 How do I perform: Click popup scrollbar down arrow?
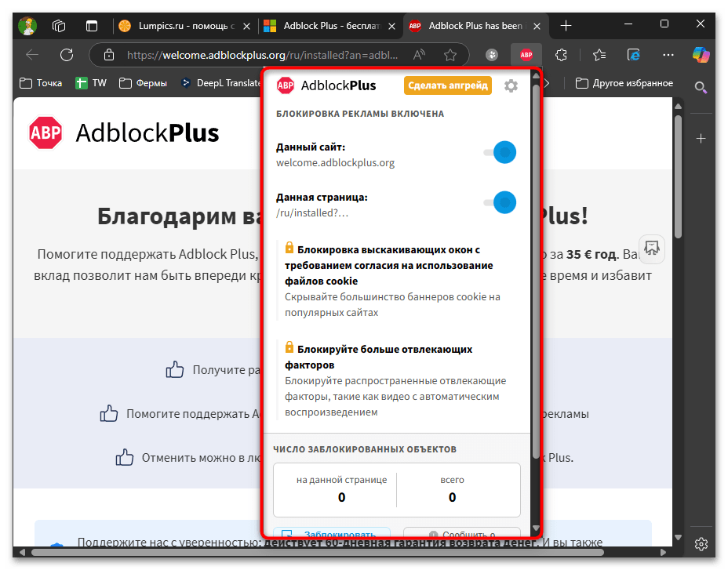tap(536, 528)
